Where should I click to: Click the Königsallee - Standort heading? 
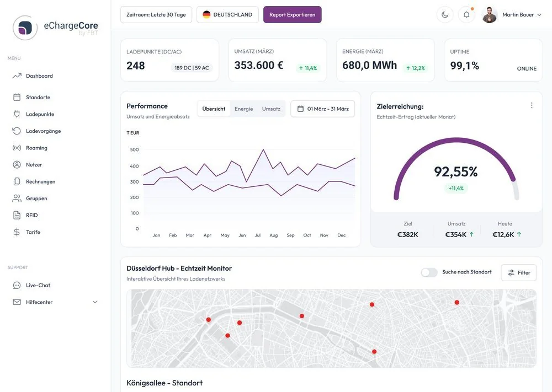click(x=164, y=383)
